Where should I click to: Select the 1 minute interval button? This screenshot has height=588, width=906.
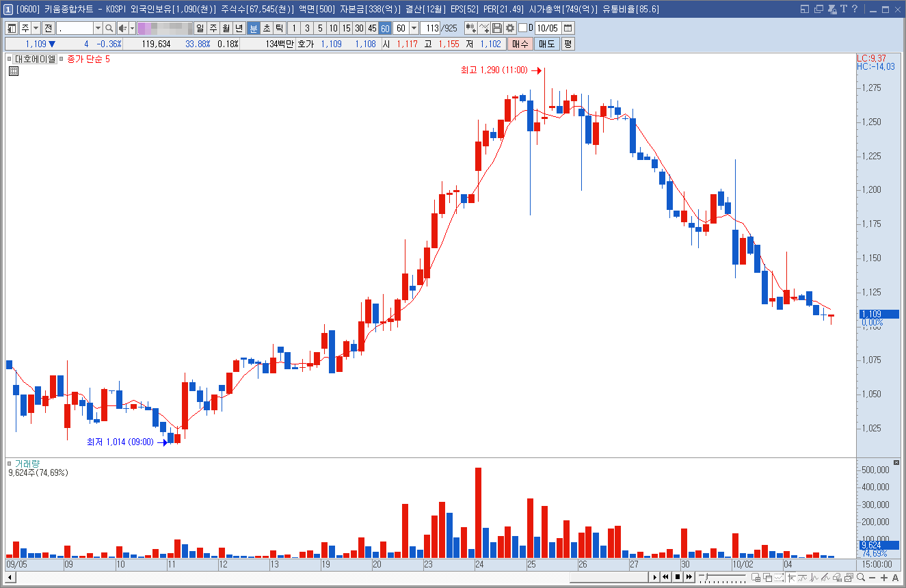coord(294,28)
